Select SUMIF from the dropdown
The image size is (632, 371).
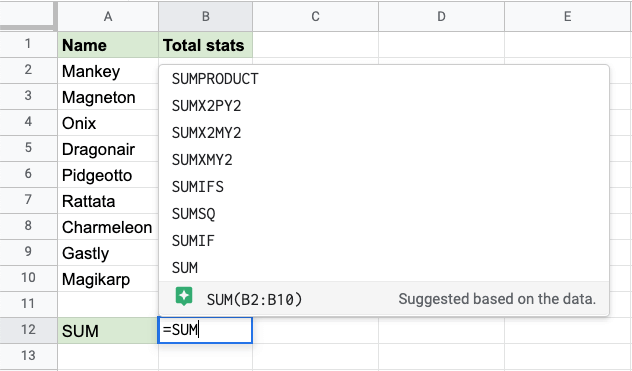tap(384, 241)
